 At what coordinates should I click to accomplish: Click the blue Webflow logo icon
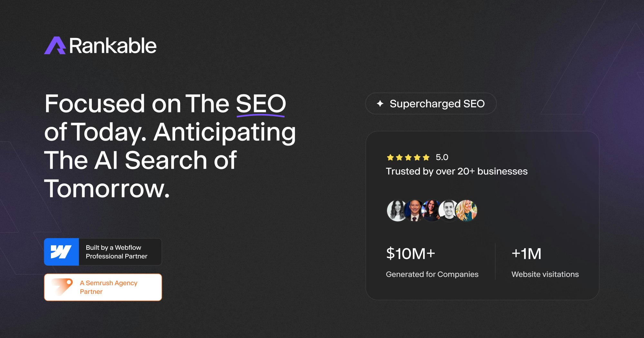[62, 252]
